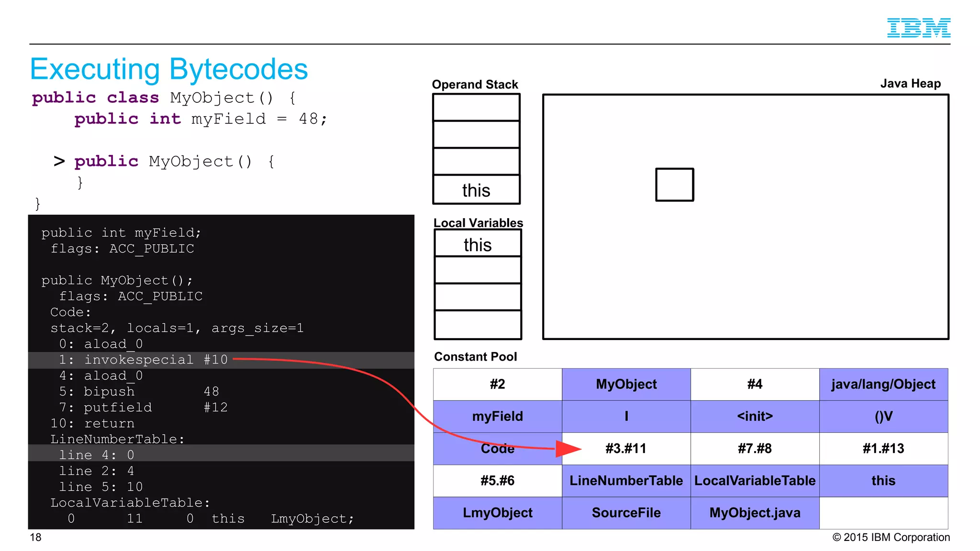980x551 pixels.
Task: Click the '0: aload_0' bytecode line
Action: coord(101,344)
